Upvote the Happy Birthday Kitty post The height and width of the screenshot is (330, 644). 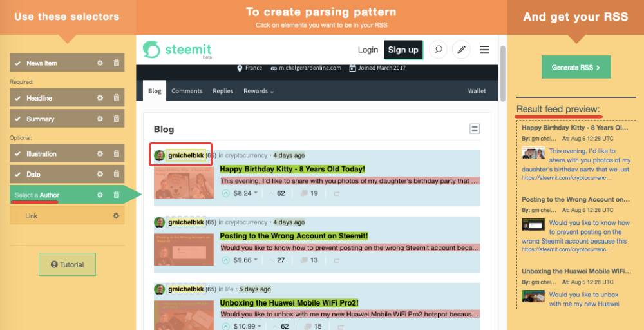(x=225, y=193)
